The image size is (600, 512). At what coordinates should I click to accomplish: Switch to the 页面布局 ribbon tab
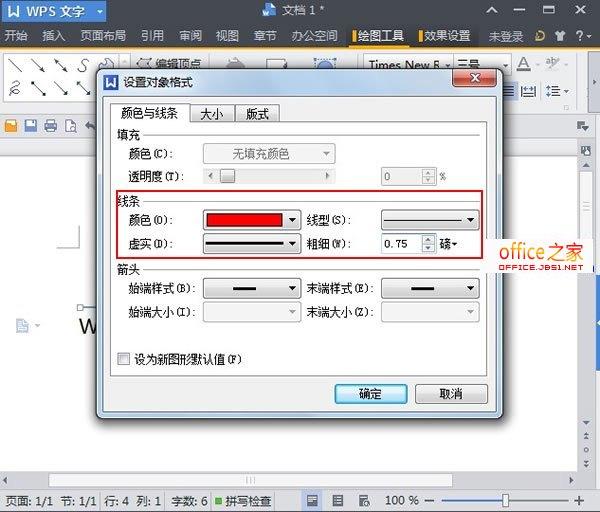103,36
